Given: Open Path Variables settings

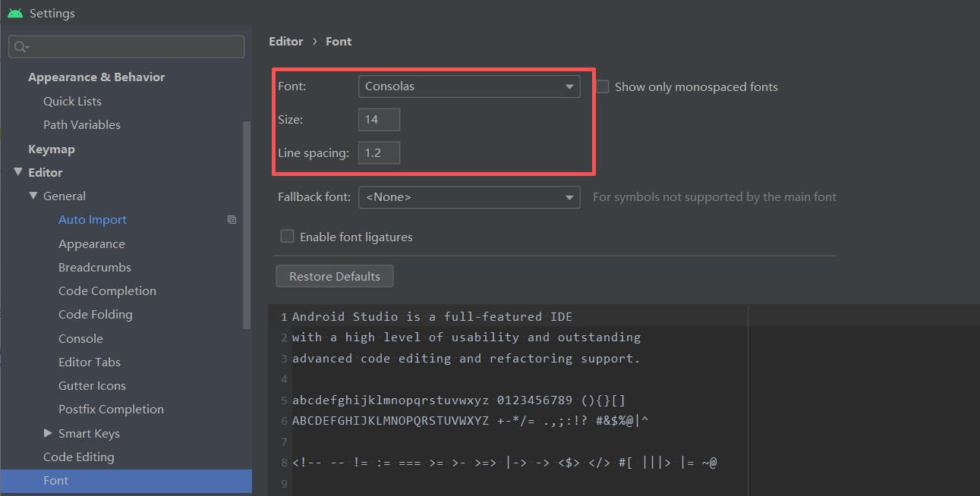Looking at the screenshot, I should tap(82, 124).
